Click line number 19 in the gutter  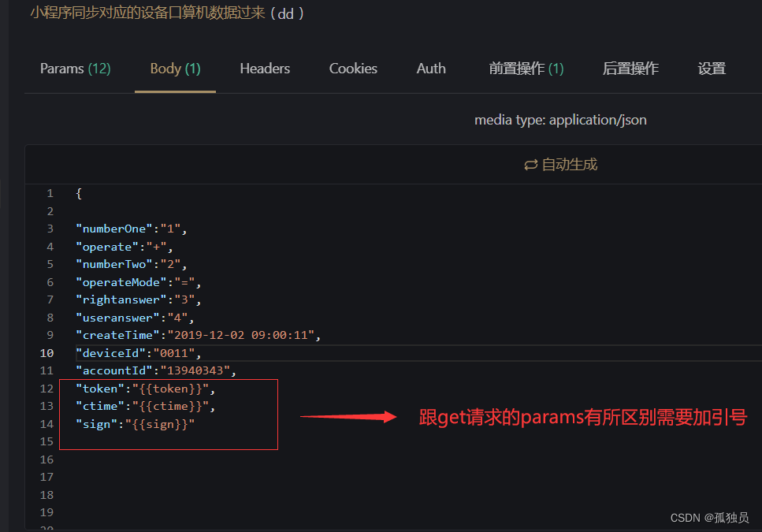[46, 512]
